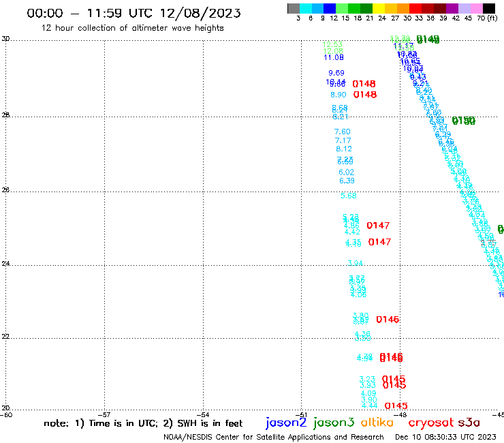
Task: Click the "22" latitude axis label
Action: tap(5, 337)
